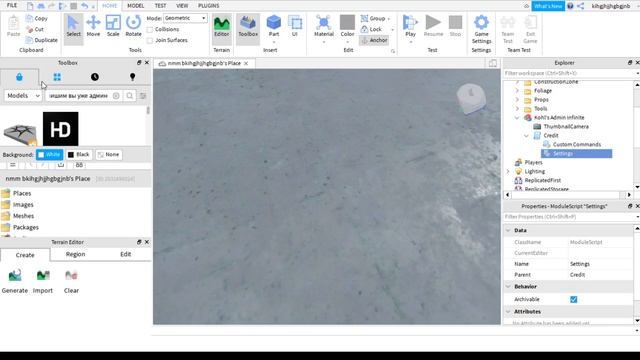Open the UI insert tool
Image resolution: width=640 pixels, height=360 pixels.
tap(295, 26)
